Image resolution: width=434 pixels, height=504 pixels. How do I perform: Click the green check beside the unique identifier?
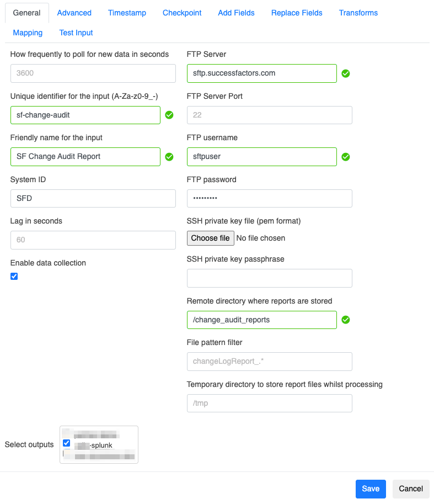(169, 115)
